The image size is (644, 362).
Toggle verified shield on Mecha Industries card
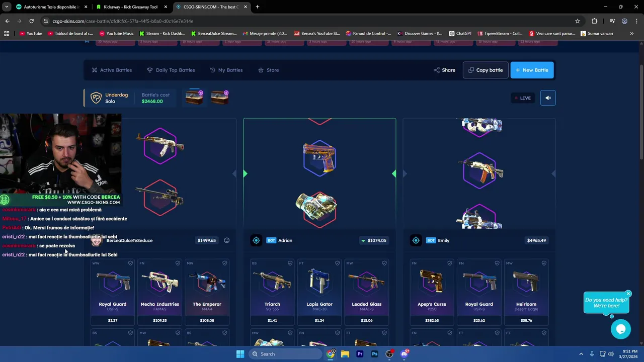[x=178, y=263]
